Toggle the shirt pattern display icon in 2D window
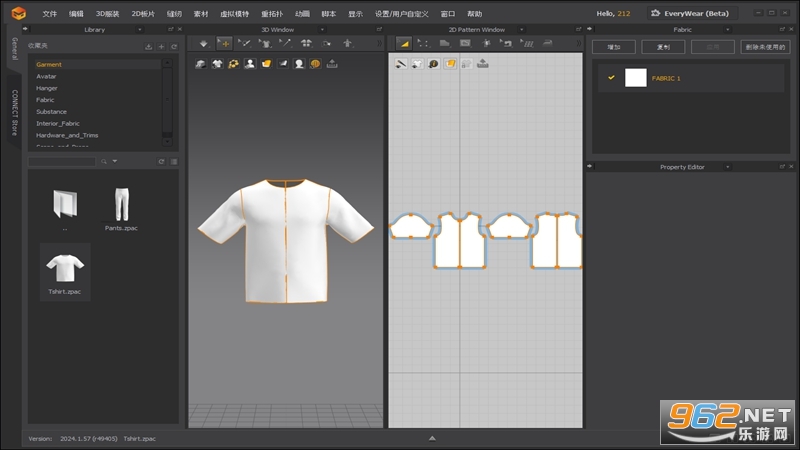This screenshot has height=450, width=800. (417, 64)
